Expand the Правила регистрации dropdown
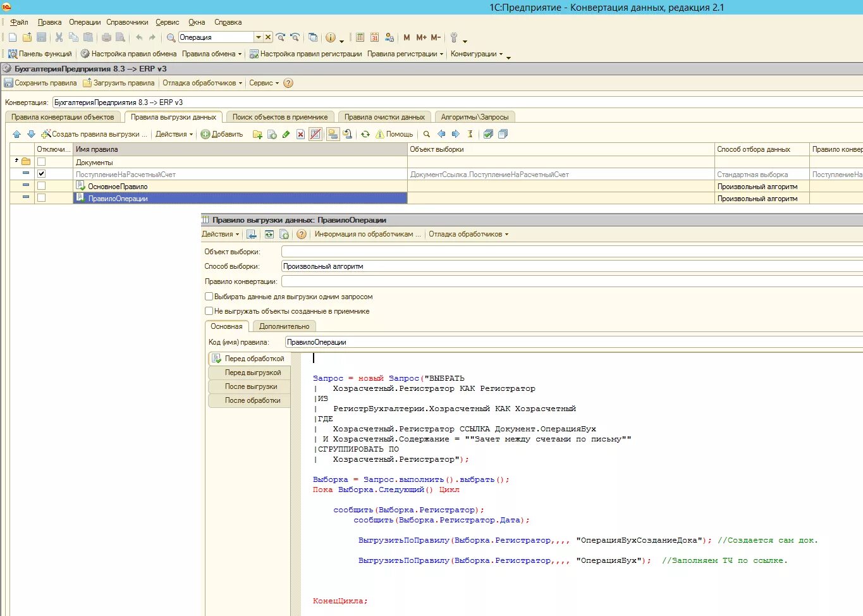 pos(405,54)
